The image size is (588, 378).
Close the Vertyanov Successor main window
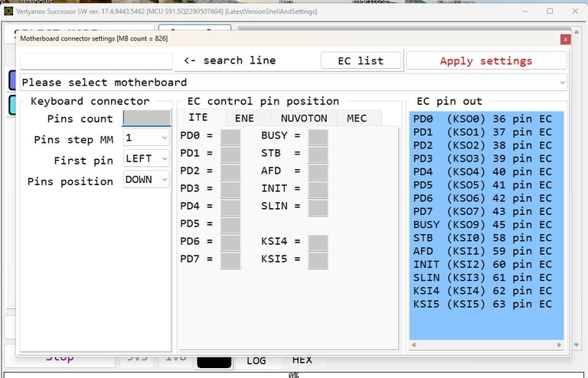(x=575, y=11)
